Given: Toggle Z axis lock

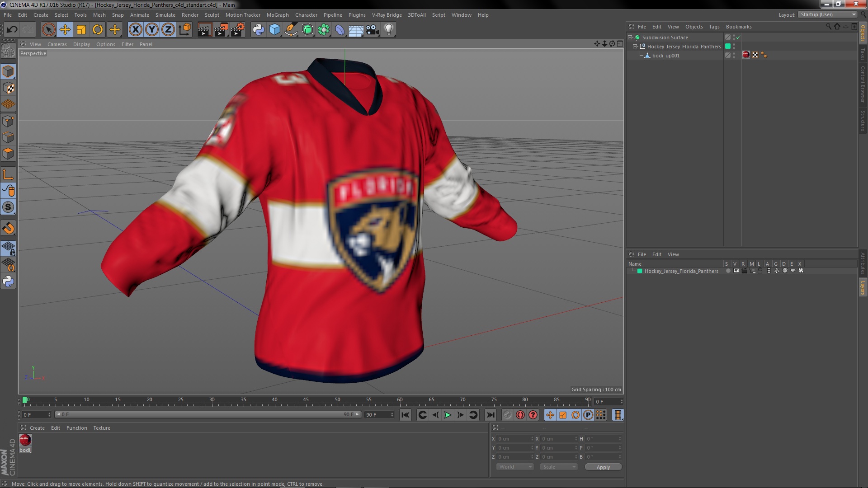Looking at the screenshot, I should pyautogui.click(x=168, y=30).
